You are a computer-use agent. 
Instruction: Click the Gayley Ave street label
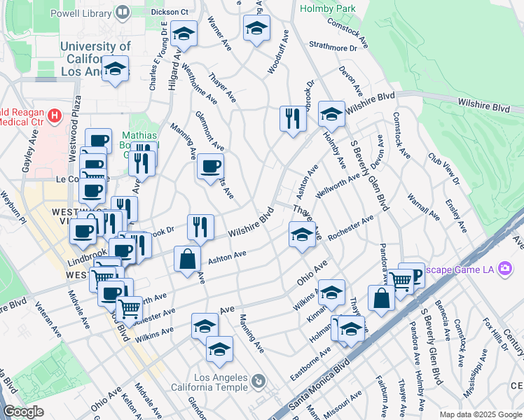point(30,151)
